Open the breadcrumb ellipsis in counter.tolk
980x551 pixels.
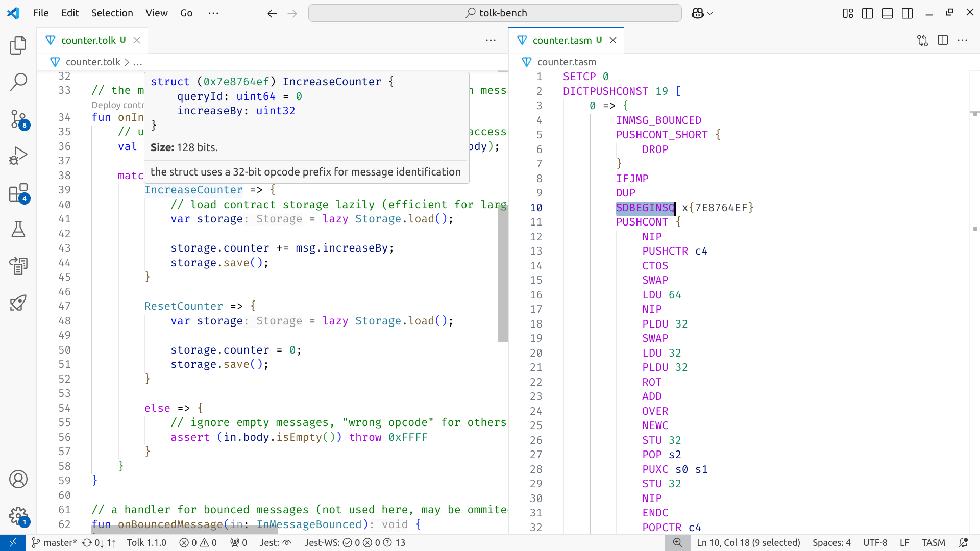click(x=138, y=62)
